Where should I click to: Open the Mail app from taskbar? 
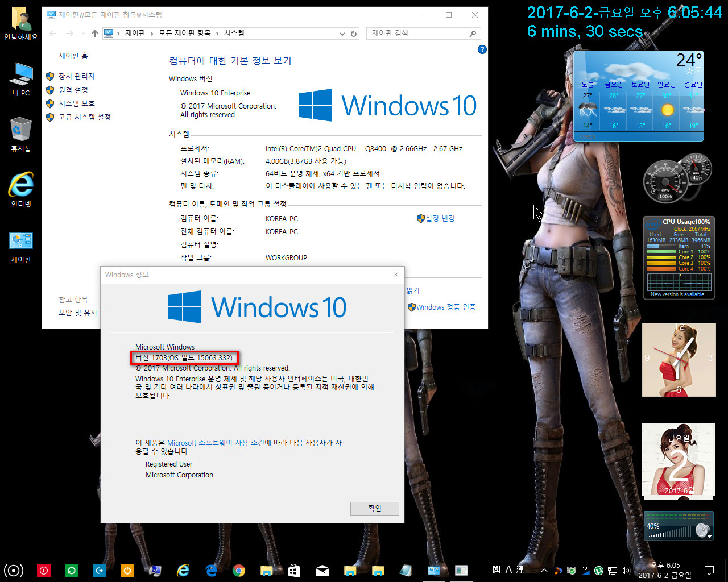coord(322,570)
